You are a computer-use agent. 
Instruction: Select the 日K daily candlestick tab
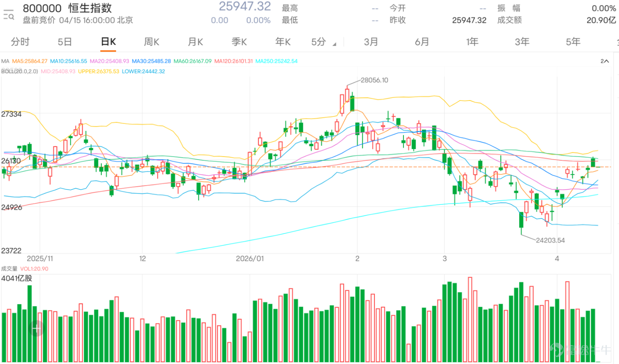(108, 42)
